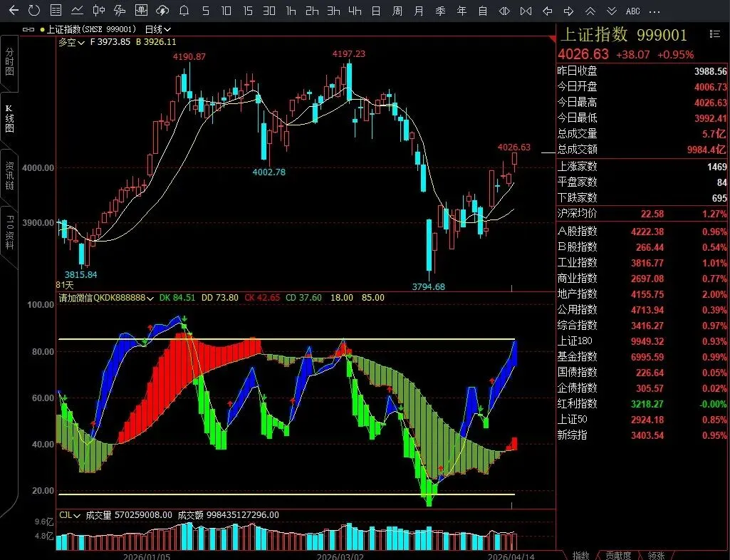Select the 1h period
Viewport: 730px width, 560px height.
coord(291,11)
